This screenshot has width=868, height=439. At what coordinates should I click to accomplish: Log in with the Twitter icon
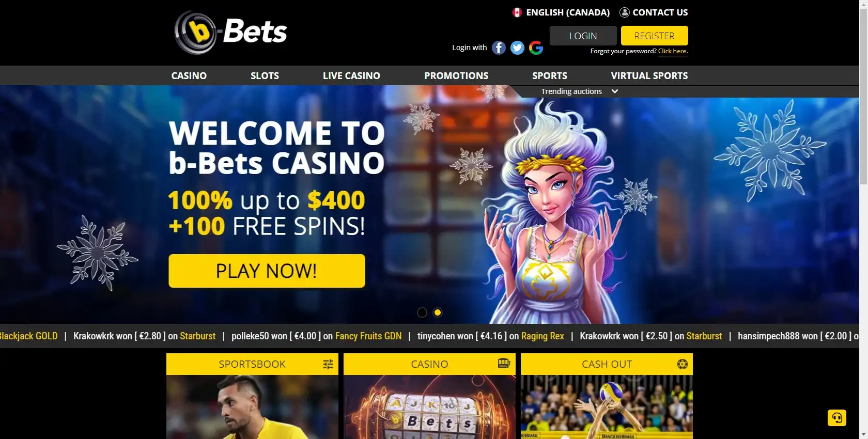[x=517, y=48]
